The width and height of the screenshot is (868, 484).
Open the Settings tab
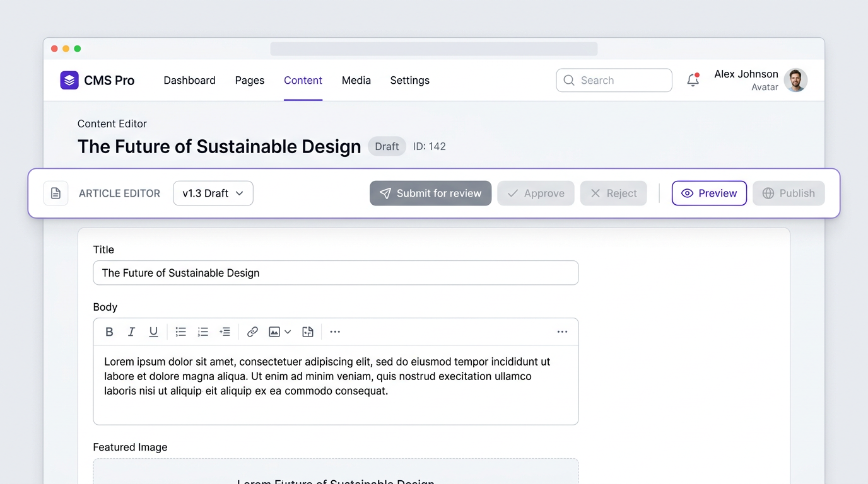point(410,80)
